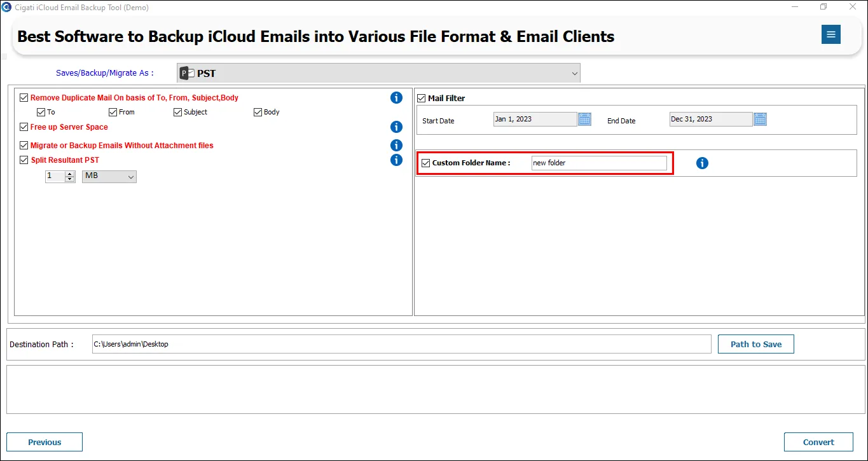Click info icon beside Remove Duplicate Mail
868x461 pixels.
[x=396, y=98]
